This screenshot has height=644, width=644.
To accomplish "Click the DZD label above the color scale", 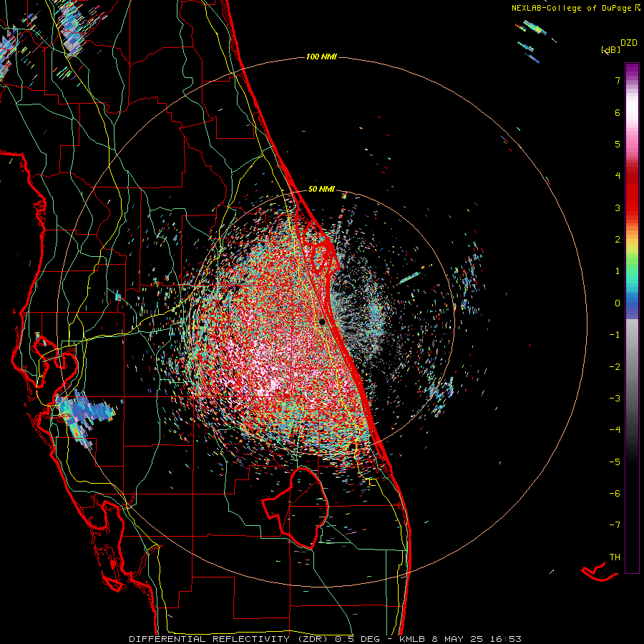I will tap(629, 43).
